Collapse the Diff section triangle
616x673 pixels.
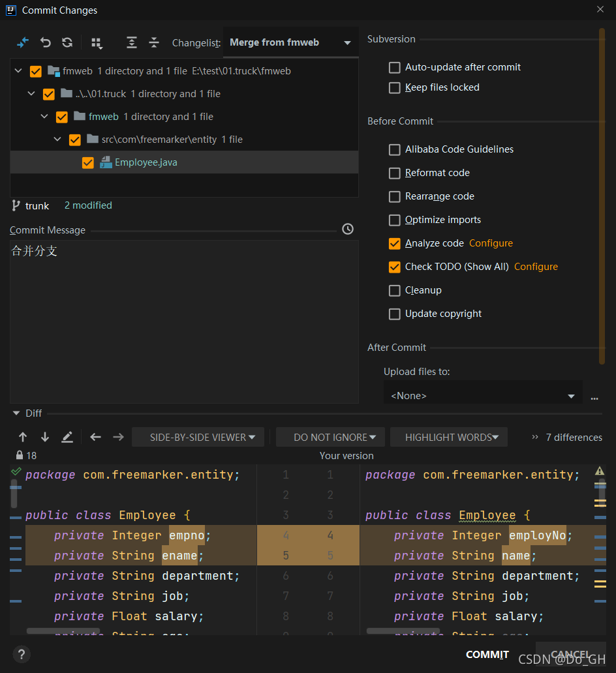[16, 413]
